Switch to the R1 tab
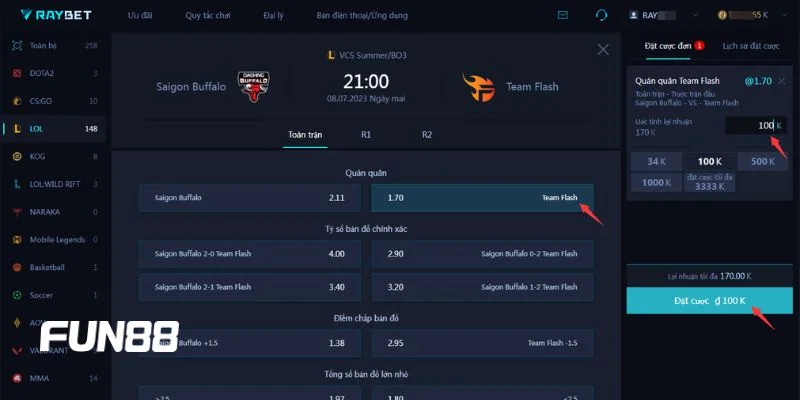Viewport: 800px width, 400px height. tap(366, 133)
